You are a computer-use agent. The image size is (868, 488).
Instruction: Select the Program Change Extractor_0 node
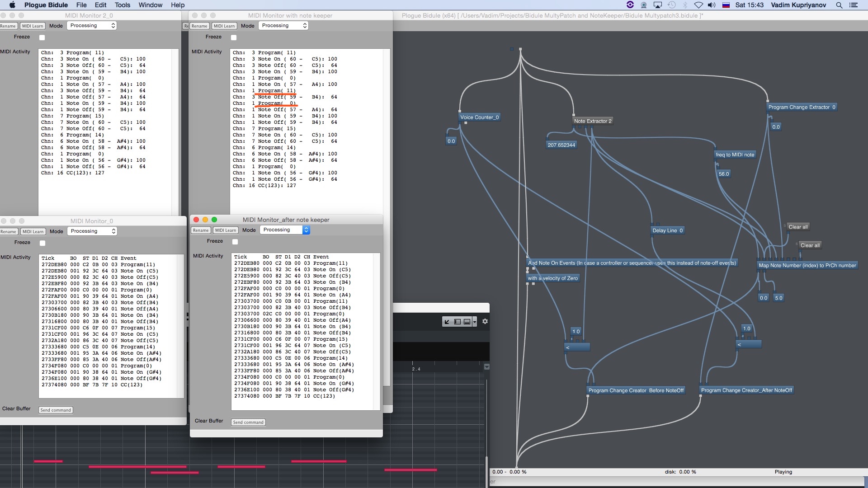coord(802,107)
